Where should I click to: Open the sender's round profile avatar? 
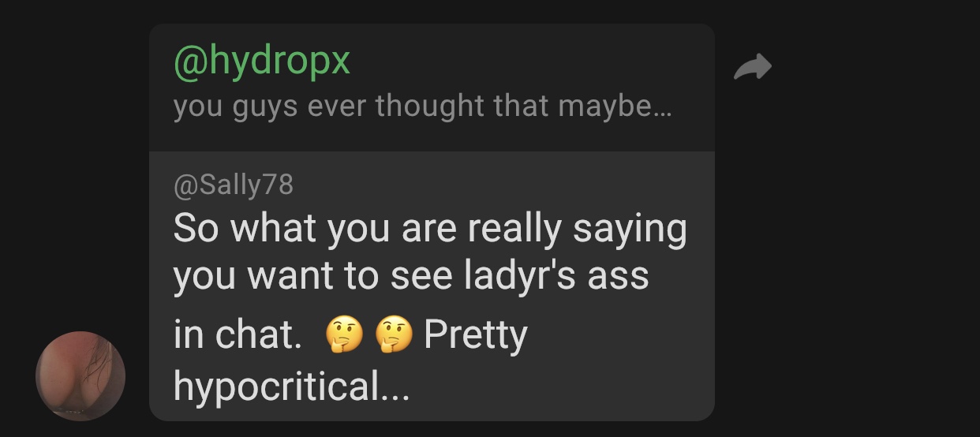coord(80,375)
